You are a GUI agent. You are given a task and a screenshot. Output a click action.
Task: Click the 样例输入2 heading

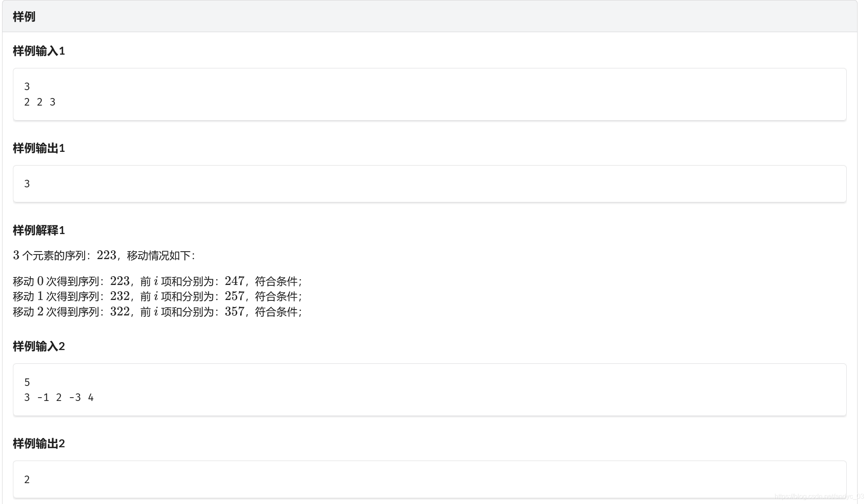[x=39, y=346]
